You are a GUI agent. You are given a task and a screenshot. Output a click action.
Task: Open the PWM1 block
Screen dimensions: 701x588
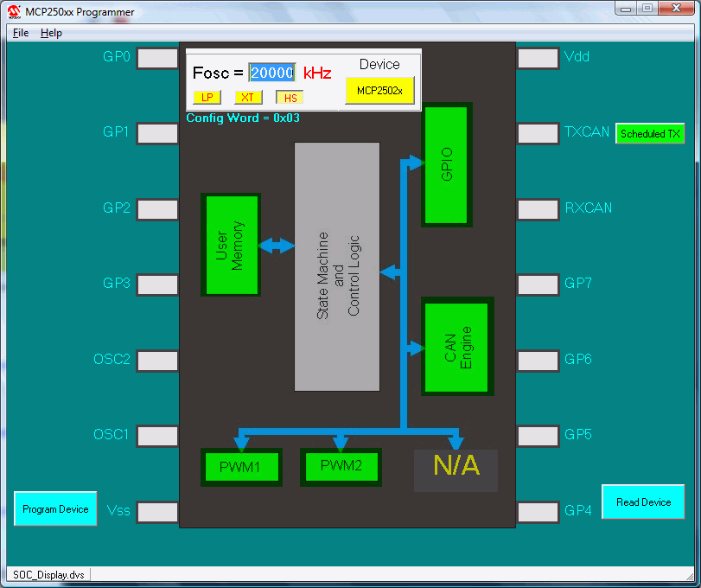point(241,467)
